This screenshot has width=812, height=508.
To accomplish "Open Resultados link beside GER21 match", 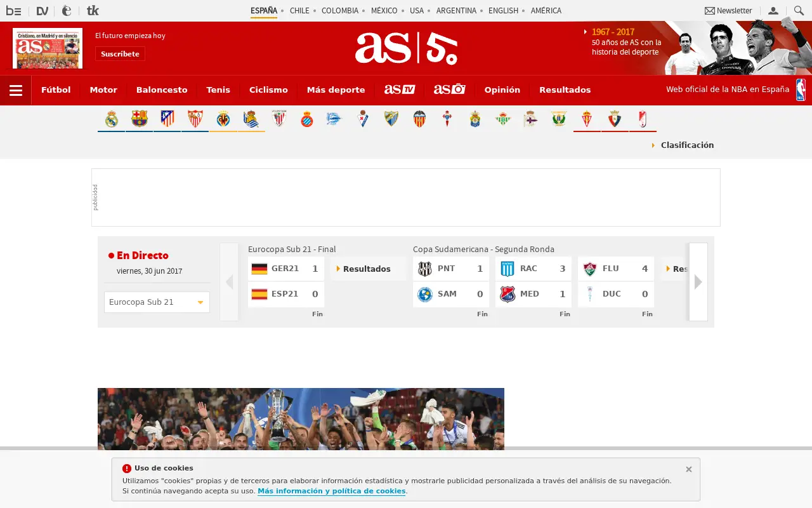I will (367, 269).
